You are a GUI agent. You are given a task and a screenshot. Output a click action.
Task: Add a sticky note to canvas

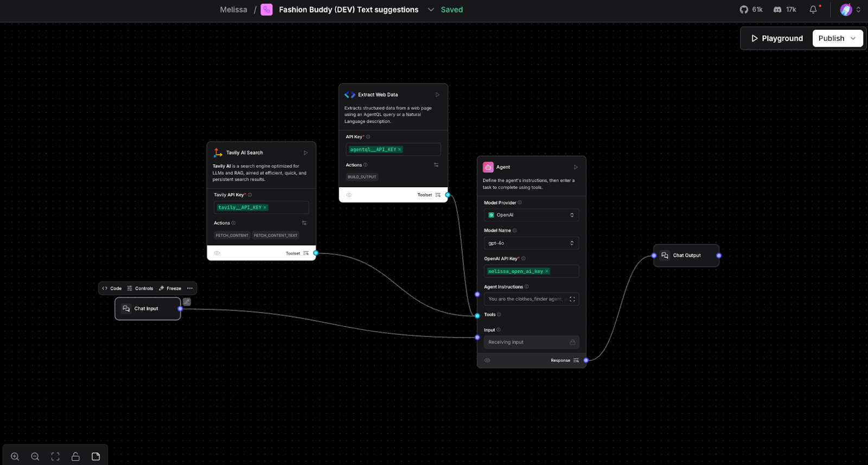(96, 456)
